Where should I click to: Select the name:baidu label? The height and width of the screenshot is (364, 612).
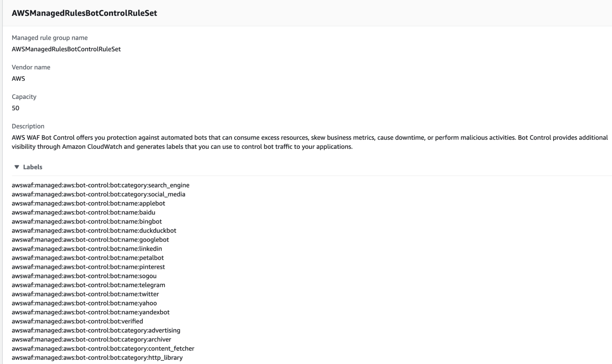pyautogui.click(x=83, y=212)
